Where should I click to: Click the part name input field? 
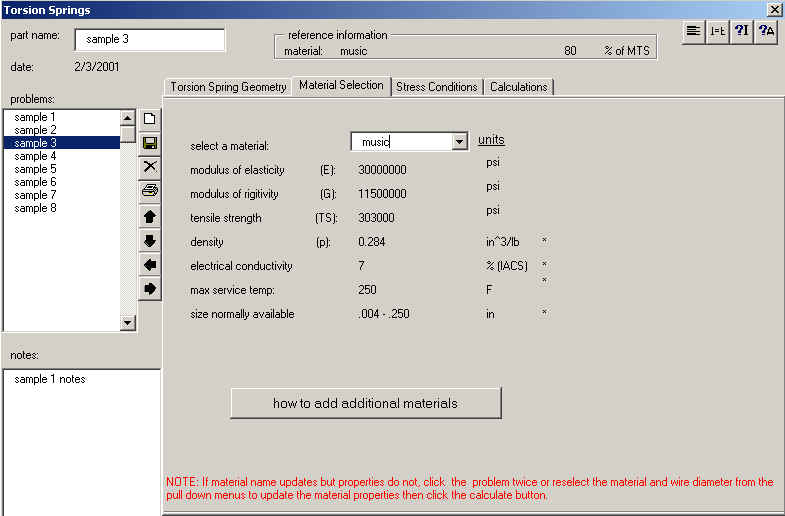(149, 40)
